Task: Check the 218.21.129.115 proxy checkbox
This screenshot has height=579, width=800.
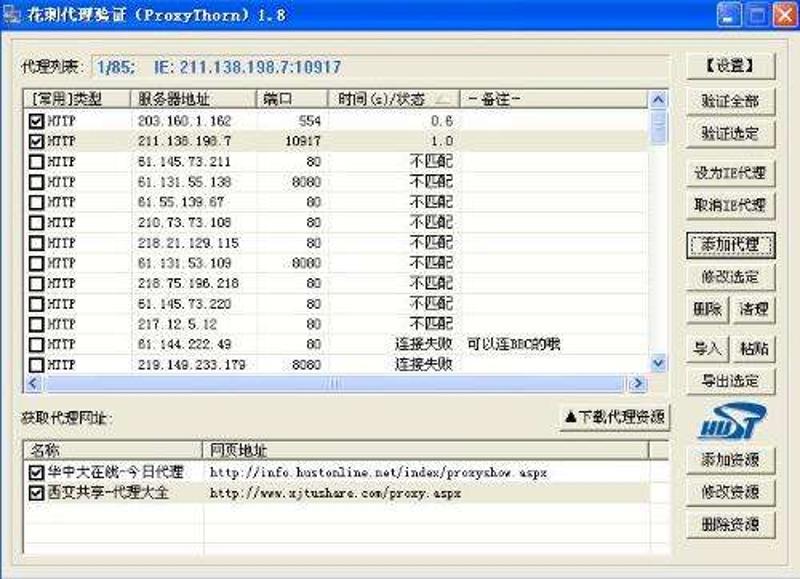Action: (x=36, y=243)
